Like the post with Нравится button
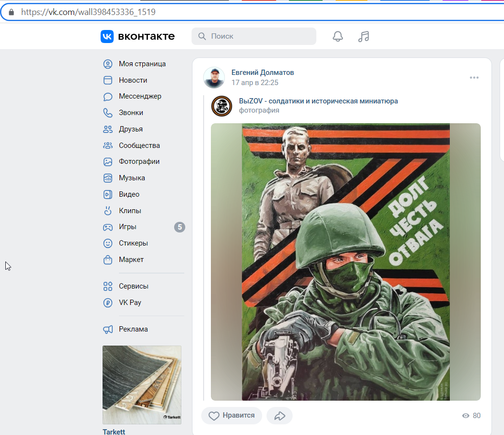Screen dimensions: 504x435 point(232,416)
